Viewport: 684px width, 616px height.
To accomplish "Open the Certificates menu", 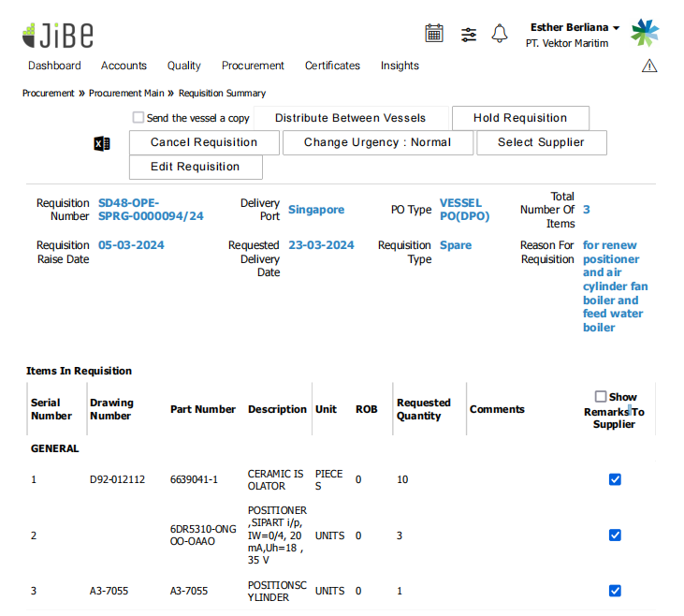I will point(332,66).
